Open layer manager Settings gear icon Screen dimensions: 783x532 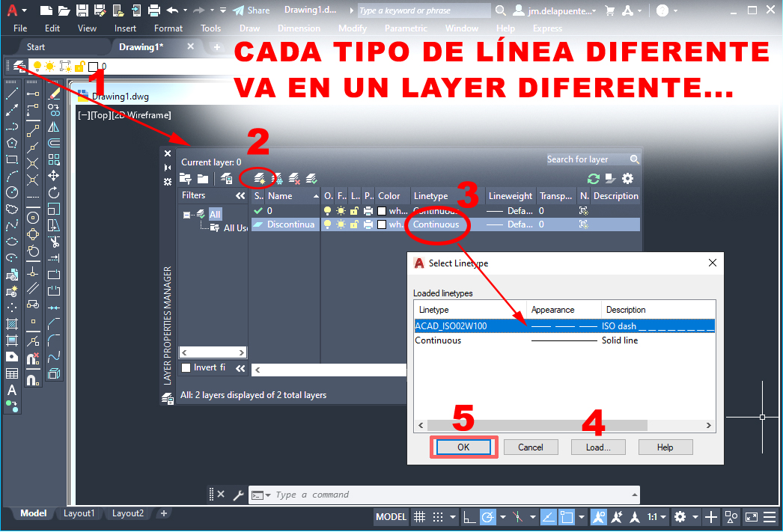click(628, 179)
